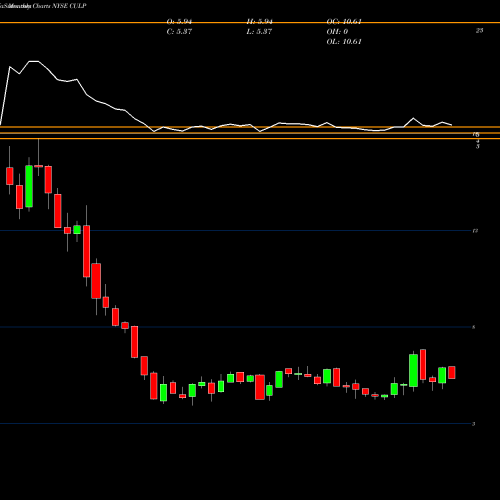Click the "O: 5.94" open value
This screenshot has height=500, width=500.
179,22
